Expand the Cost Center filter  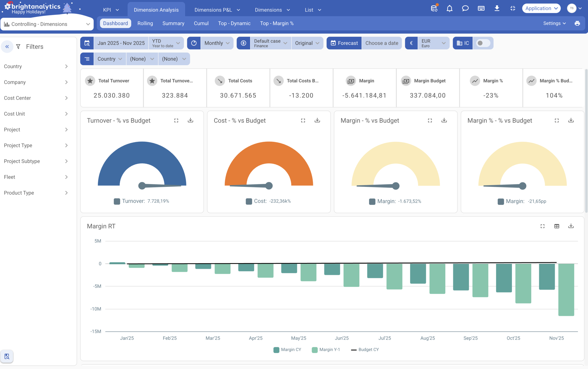tap(36, 98)
